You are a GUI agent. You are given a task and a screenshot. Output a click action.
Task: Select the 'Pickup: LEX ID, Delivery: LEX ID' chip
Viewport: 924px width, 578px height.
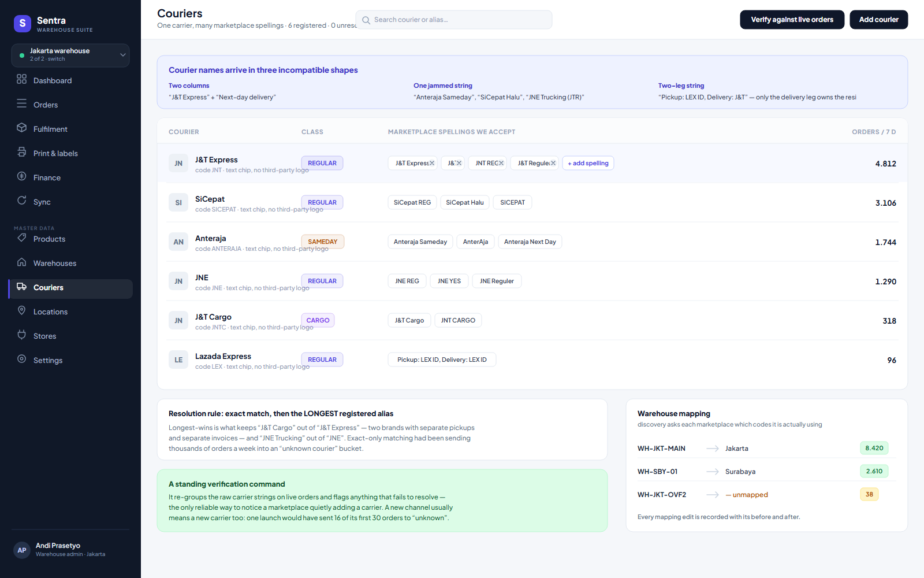pos(442,360)
